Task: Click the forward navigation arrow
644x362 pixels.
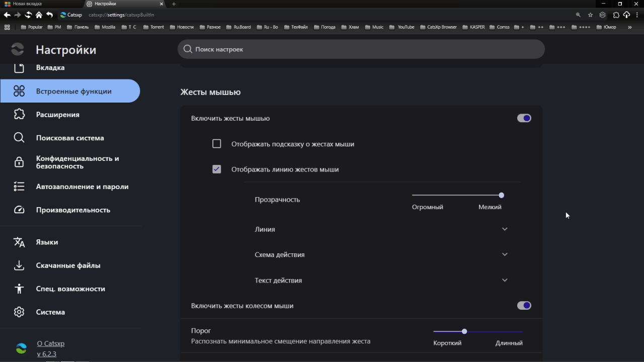Action: pyautogui.click(x=18, y=15)
